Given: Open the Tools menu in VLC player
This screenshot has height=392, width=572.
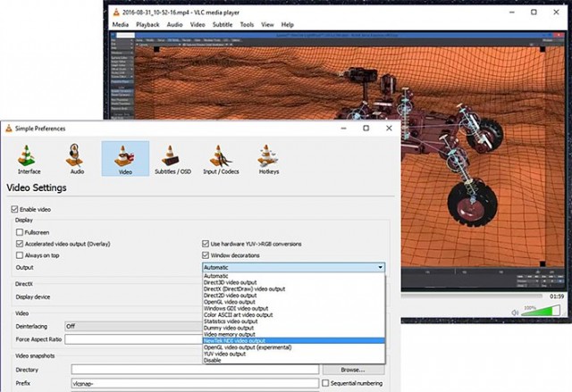Looking at the screenshot, I should point(247,25).
